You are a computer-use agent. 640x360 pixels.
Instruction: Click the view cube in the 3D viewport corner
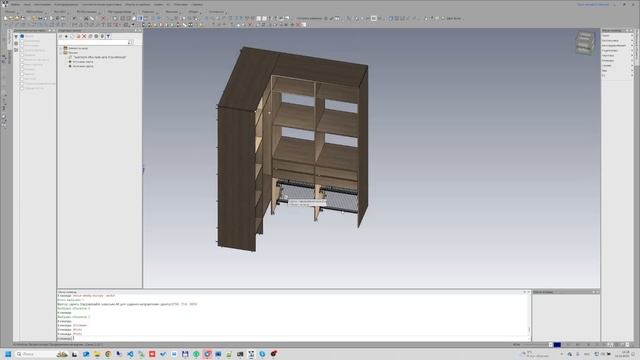coord(585,43)
